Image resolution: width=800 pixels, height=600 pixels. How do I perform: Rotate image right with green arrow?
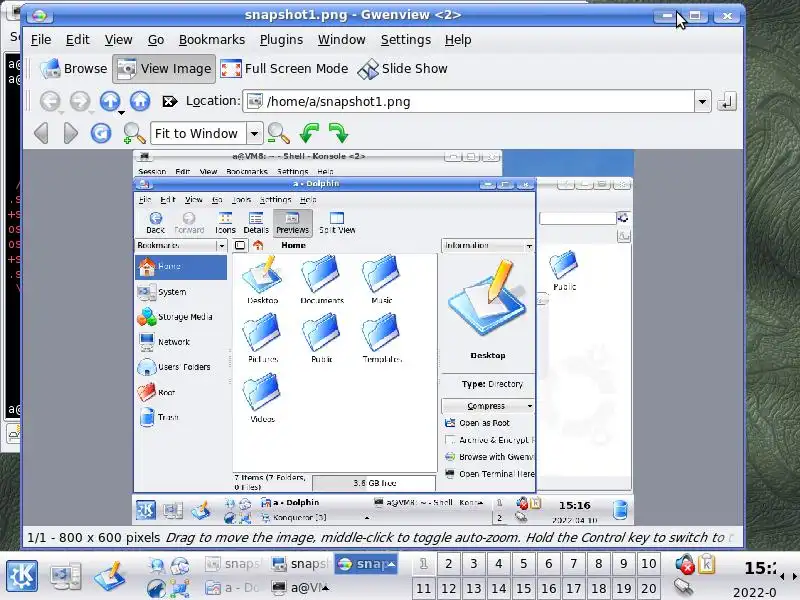pos(338,133)
